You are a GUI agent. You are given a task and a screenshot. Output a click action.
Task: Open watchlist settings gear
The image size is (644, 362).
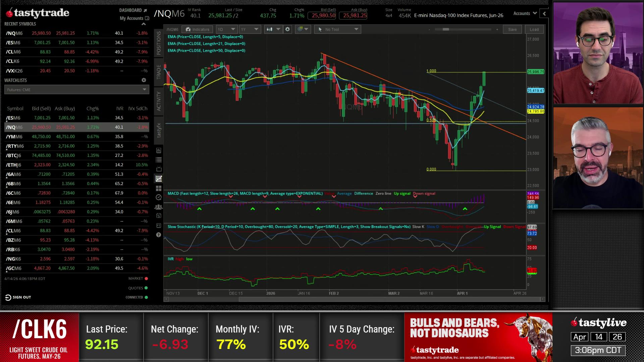(x=144, y=80)
